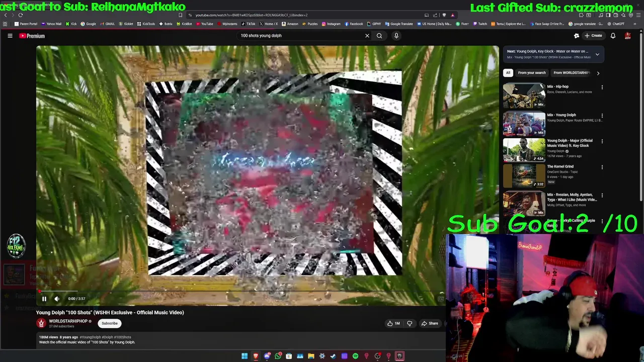This screenshot has width=644, height=362.
Task: Open Brave Shields lion icon
Action: point(444,15)
